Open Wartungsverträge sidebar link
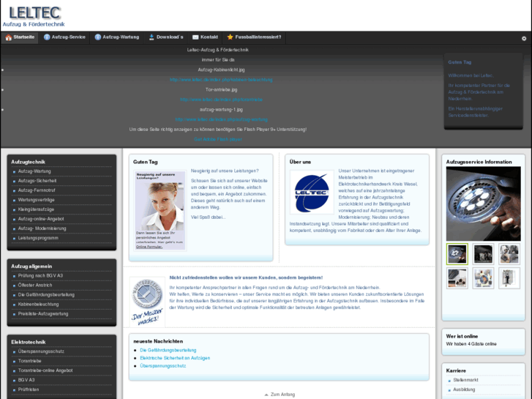Image resolution: width=532 pixels, height=399 pixels. 36,200
